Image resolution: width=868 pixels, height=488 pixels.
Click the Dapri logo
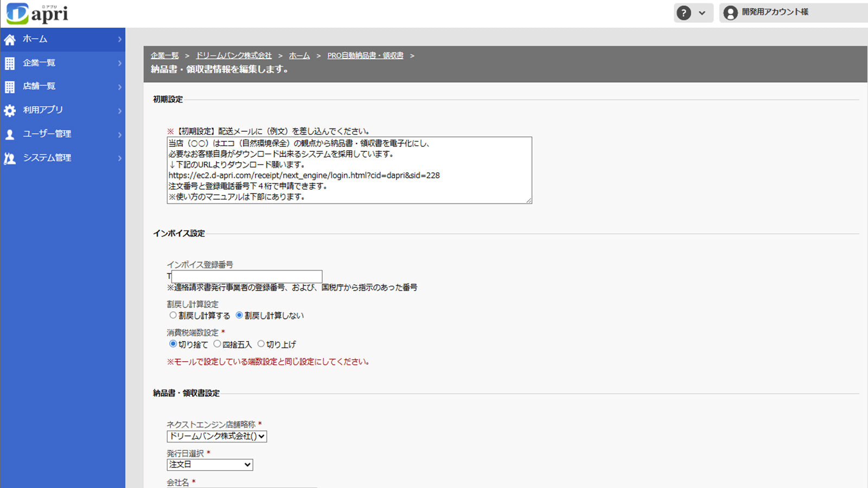pyautogui.click(x=37, y=14)
